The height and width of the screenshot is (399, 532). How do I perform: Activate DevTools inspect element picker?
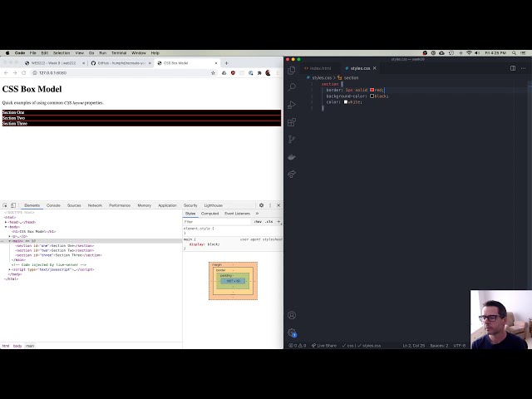5,205
